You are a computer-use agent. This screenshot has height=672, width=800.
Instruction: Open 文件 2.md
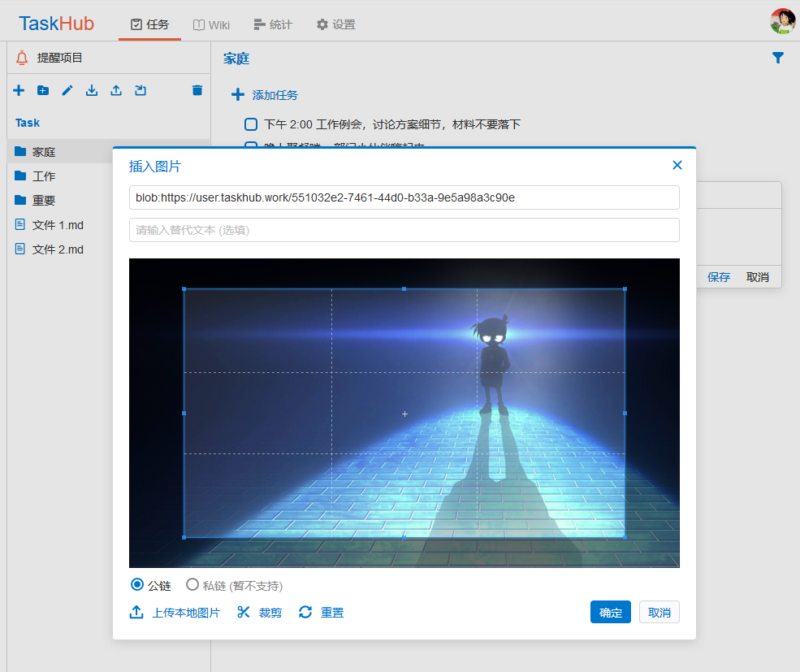(59, 249)
